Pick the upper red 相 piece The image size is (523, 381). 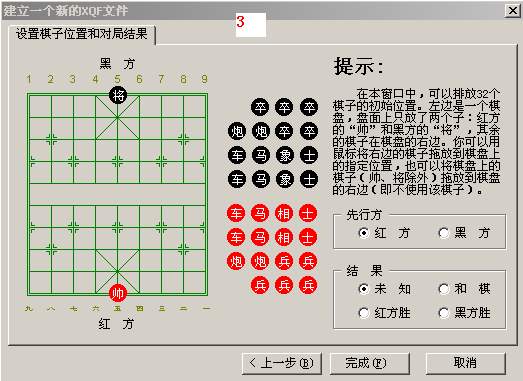point(284,213)
